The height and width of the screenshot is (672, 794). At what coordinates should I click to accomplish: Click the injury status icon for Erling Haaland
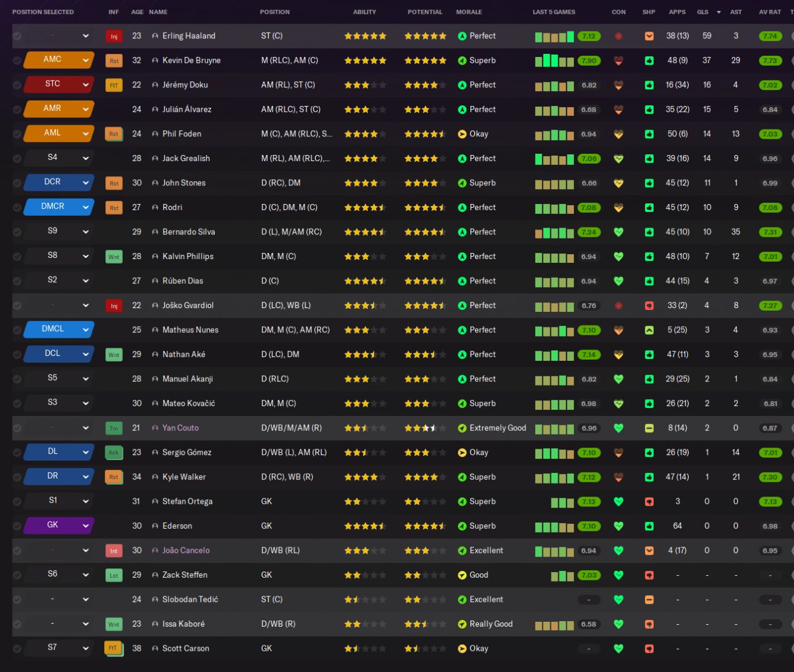[x=114, y=37]
